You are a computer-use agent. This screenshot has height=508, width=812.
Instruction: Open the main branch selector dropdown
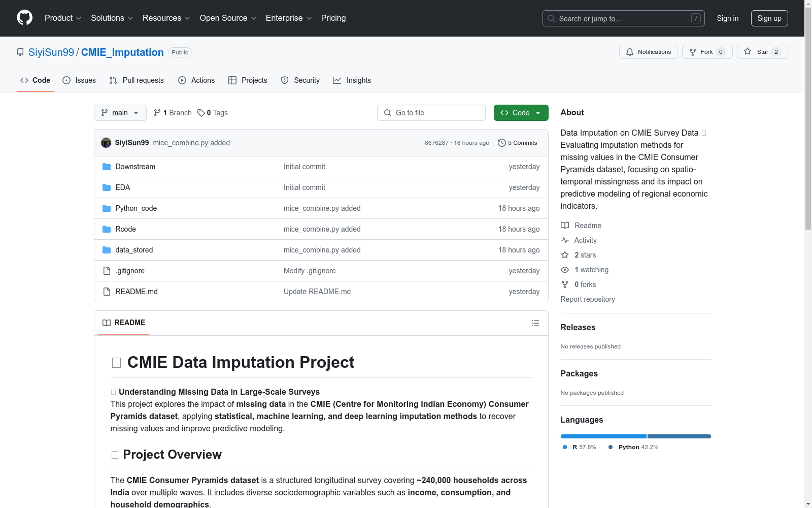click(120, 113)
